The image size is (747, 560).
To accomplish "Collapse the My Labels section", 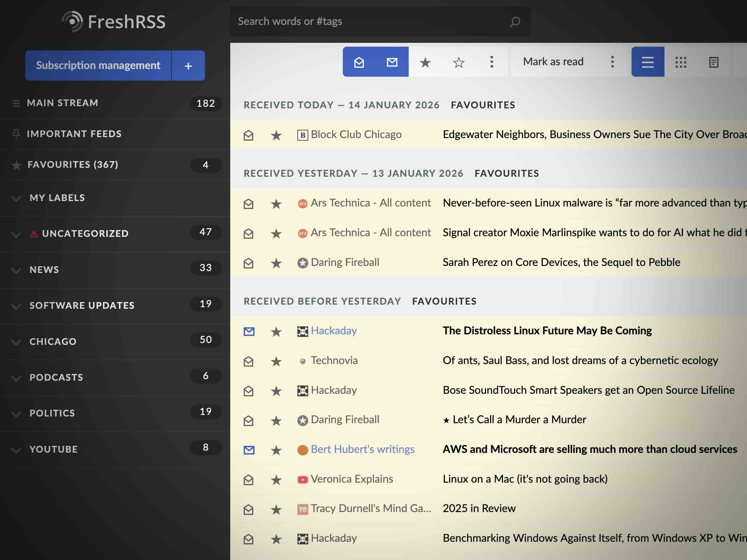I will [16, 198].
